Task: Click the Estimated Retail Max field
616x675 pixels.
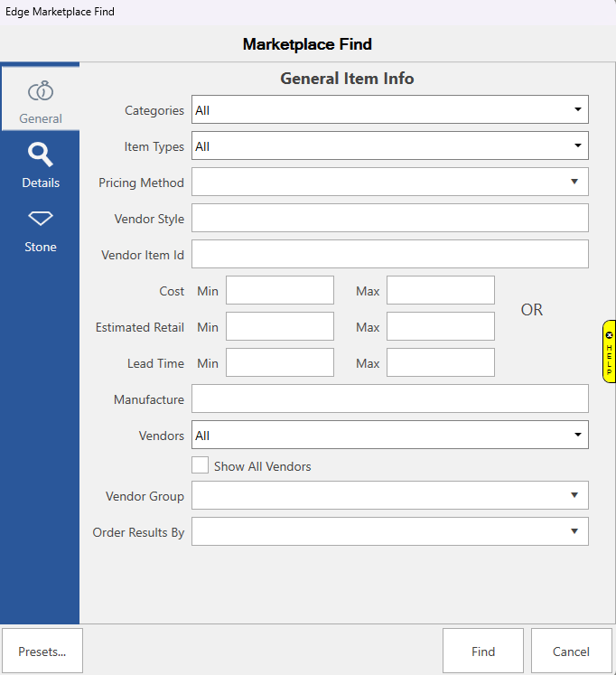Action: coord(441,326)
